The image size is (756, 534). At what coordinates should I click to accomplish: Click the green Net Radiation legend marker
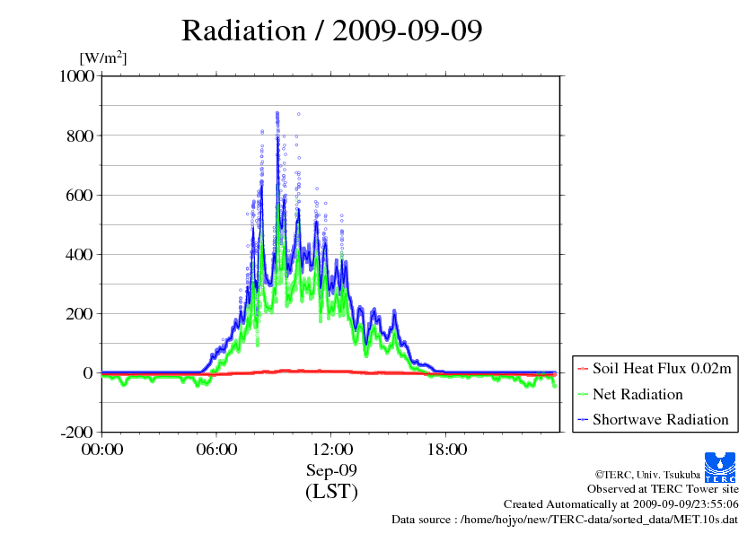point(583,395)
